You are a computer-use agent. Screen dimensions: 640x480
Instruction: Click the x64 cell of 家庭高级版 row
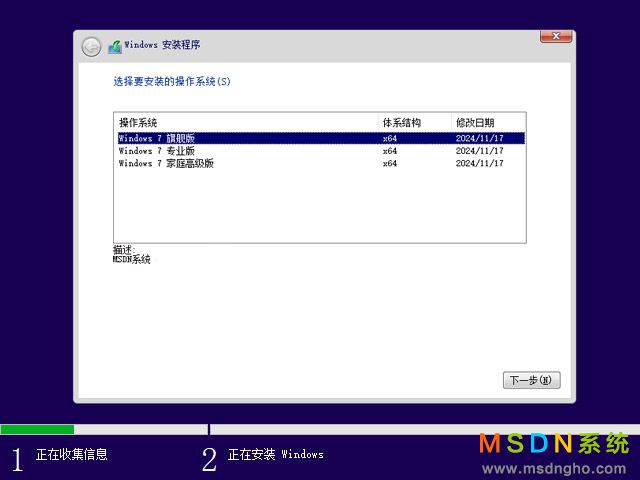390,163
